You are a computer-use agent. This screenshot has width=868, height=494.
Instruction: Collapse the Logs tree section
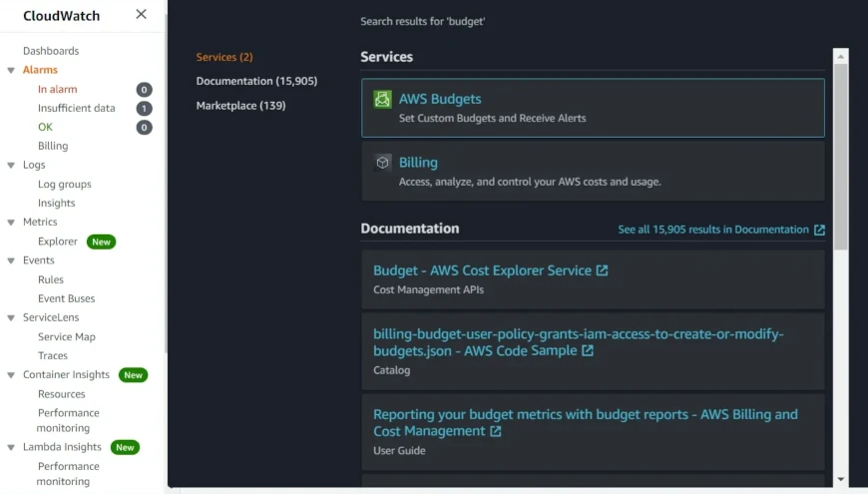[x=11, y=165]
